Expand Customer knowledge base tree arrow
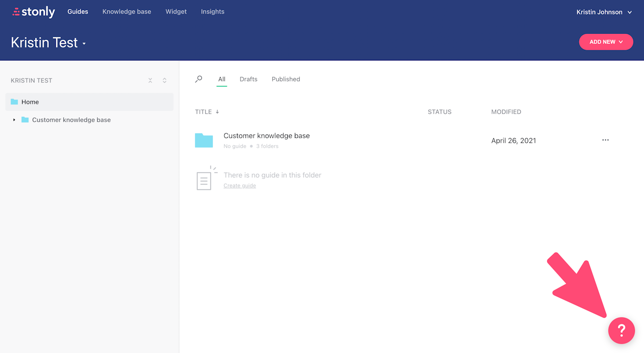Image resolution: width=644 pixels, height=353 pixels. [x=14, y=120]
